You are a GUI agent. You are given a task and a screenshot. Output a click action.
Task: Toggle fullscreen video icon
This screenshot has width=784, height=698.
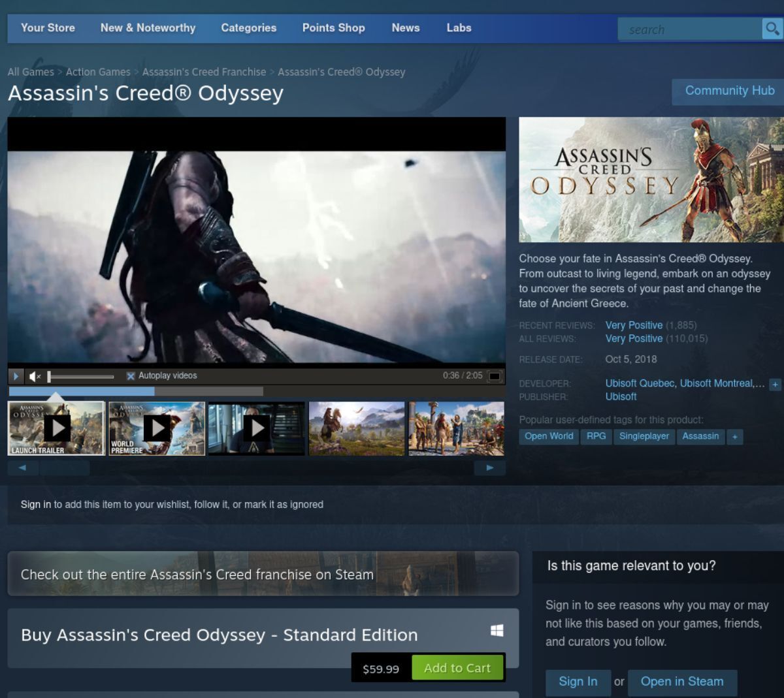coord(495,376)
